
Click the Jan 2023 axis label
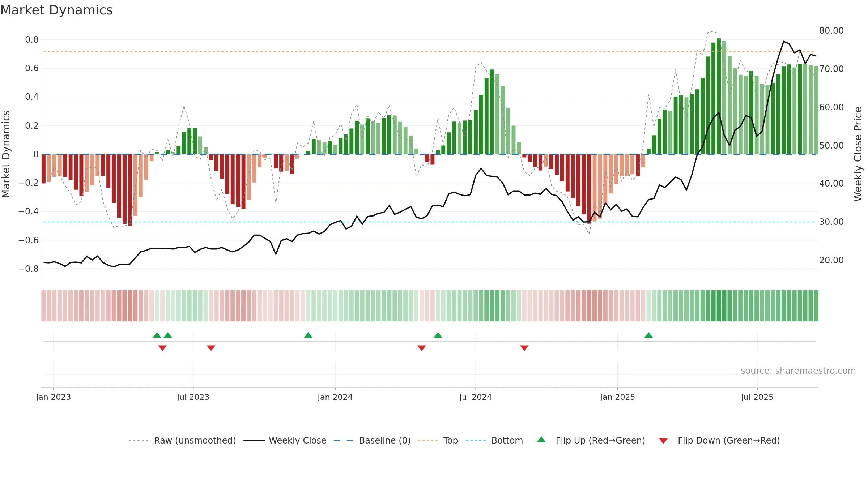(54, 397)
